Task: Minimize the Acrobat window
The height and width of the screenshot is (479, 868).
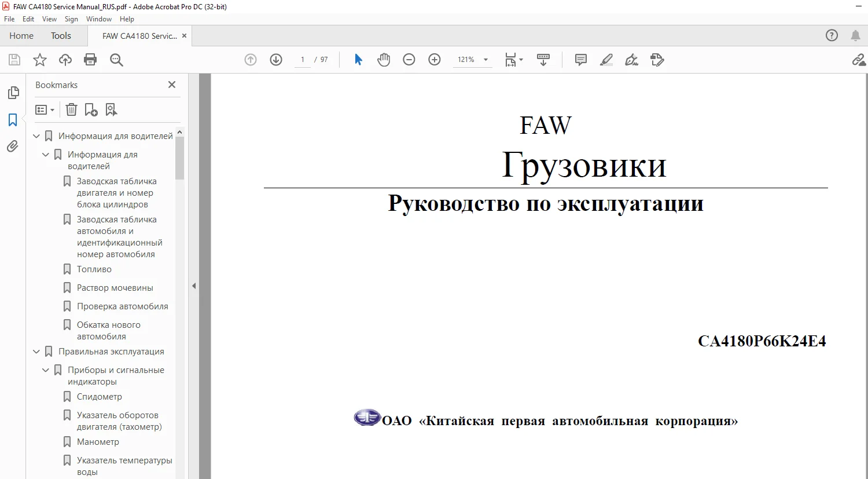Action: (859, 7)
